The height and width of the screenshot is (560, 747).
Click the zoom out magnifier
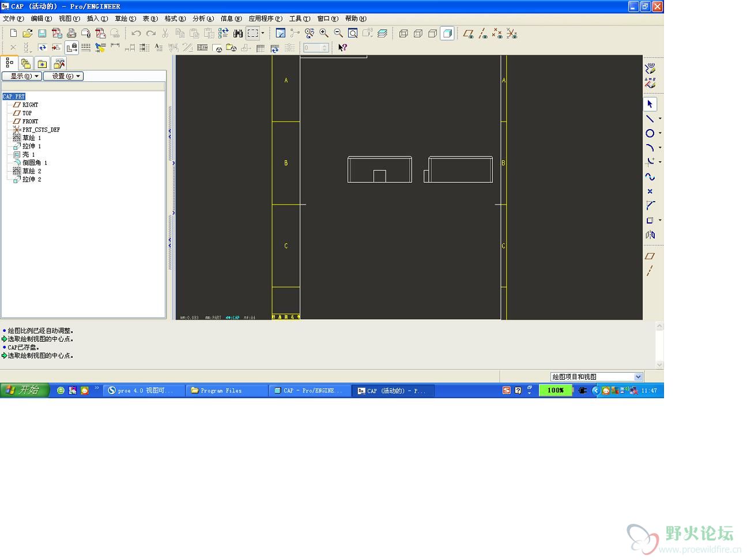tap(338, 33)
